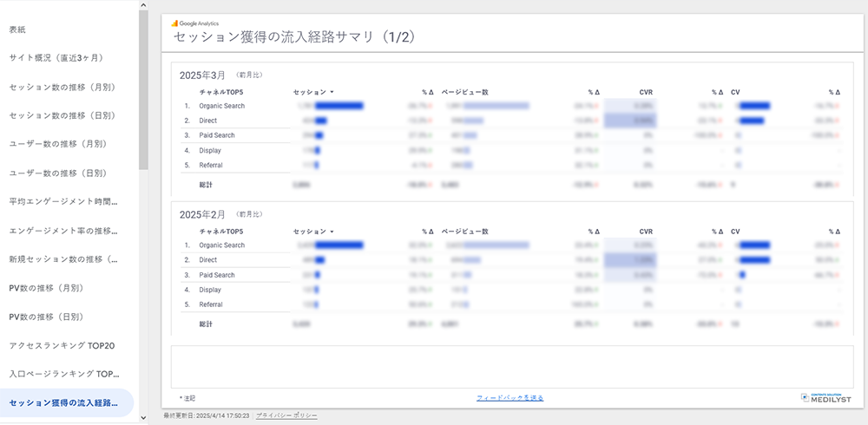This screenshot has height=425, width=868.
Task: Click the フィードバックを送る link
Action: click(510, 398)
